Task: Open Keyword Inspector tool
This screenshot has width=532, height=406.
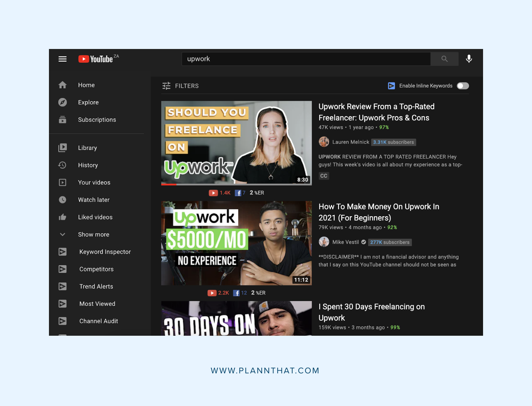Action: 105,252
